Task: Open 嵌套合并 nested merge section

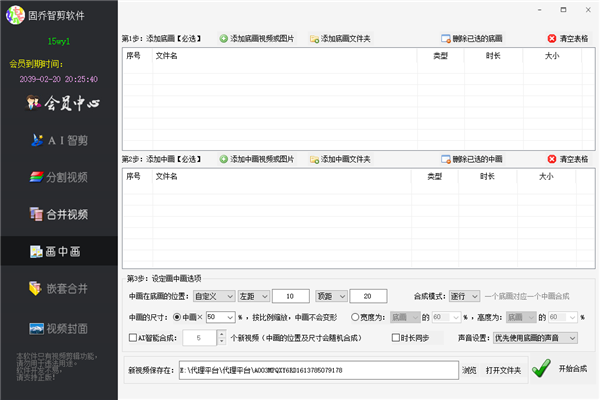Action: click(x=59, y=288)
